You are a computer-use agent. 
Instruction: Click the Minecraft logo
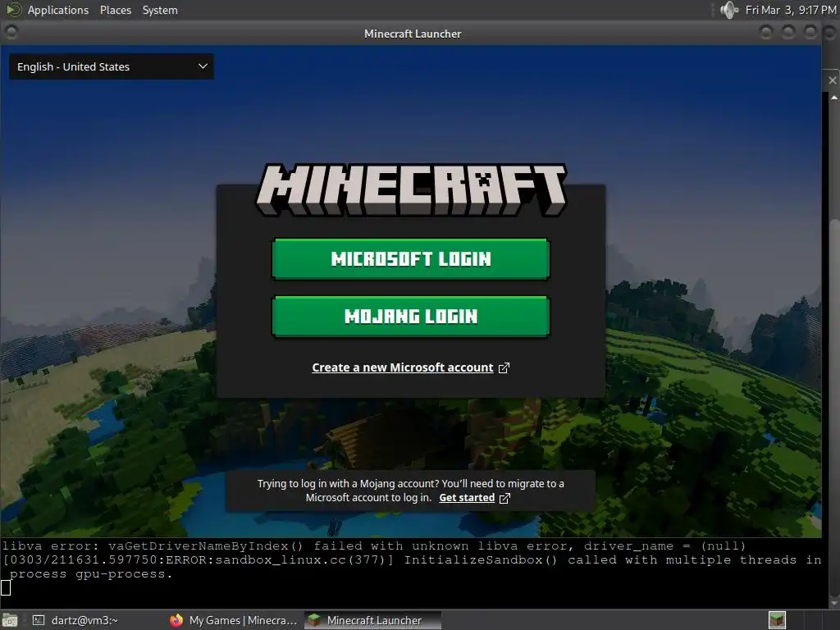[411, 190]
